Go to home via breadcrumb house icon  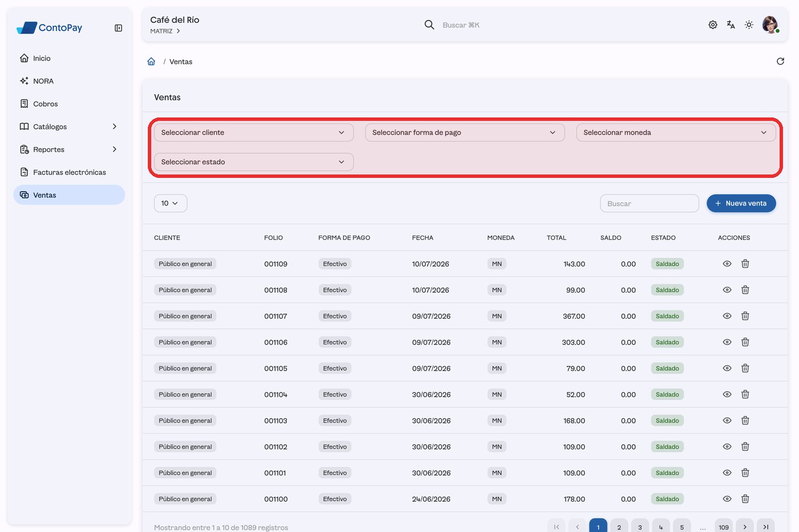[x=151, y=61]
